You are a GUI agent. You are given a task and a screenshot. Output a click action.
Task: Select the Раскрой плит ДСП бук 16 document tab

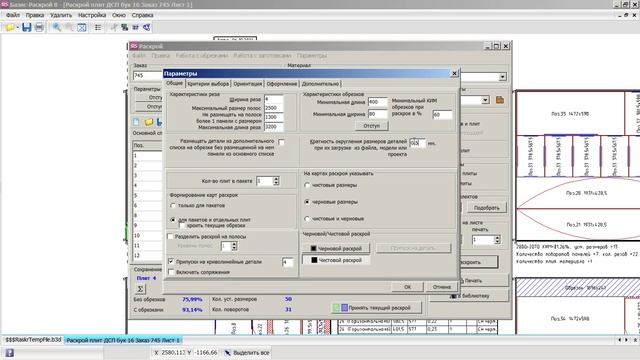(123, 340)
